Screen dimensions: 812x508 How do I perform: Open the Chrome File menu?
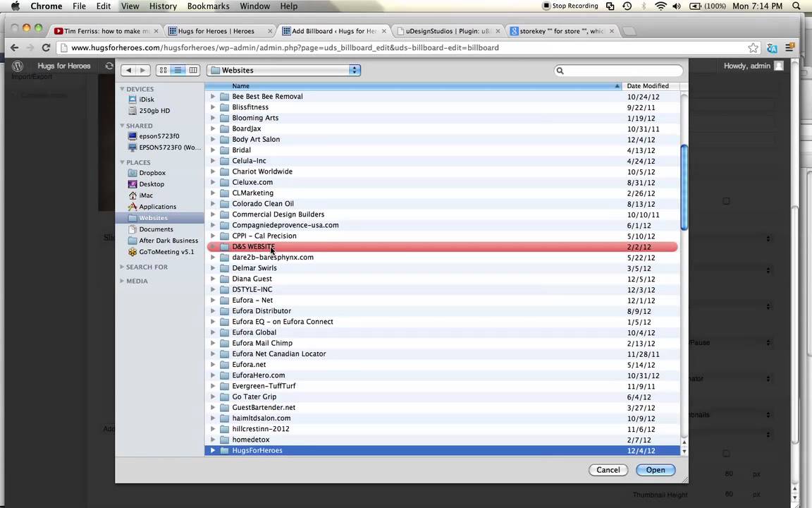point(79,6)
